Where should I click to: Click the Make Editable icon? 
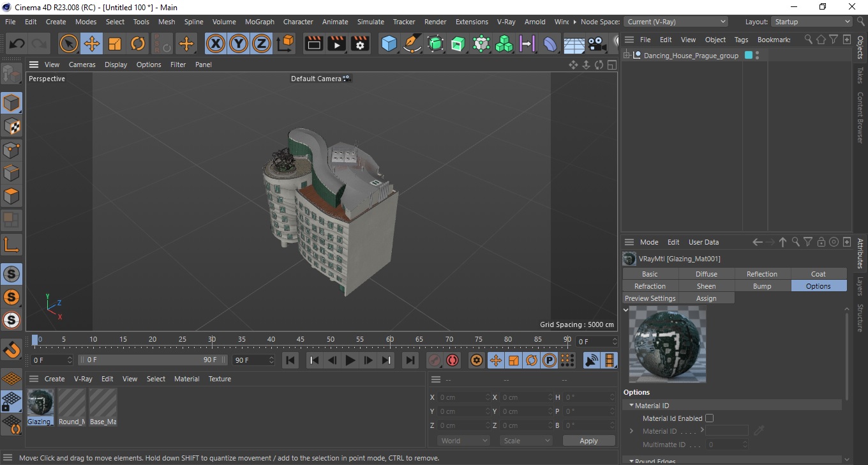[11, 74]
